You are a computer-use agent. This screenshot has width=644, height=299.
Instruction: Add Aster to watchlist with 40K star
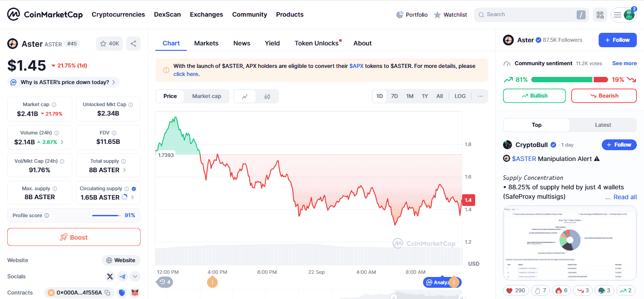click(109, 44)
